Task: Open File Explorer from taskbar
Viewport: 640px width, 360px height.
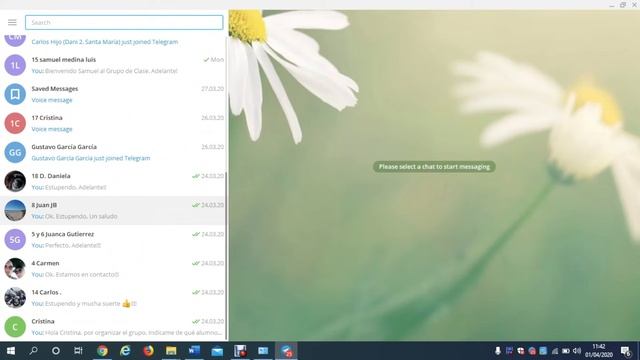Action: click(171, 351)
